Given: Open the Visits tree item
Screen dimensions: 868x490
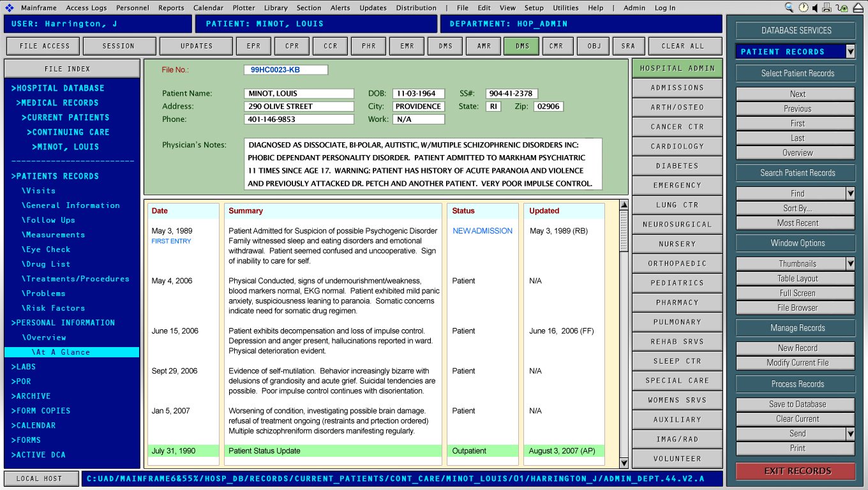Looking at the screenshot, I should [38, 191].
